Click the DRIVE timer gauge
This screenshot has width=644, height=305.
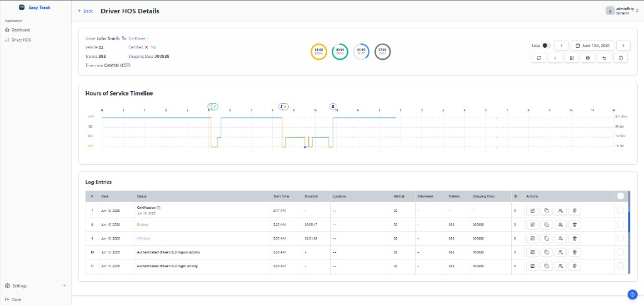[340, 52]
